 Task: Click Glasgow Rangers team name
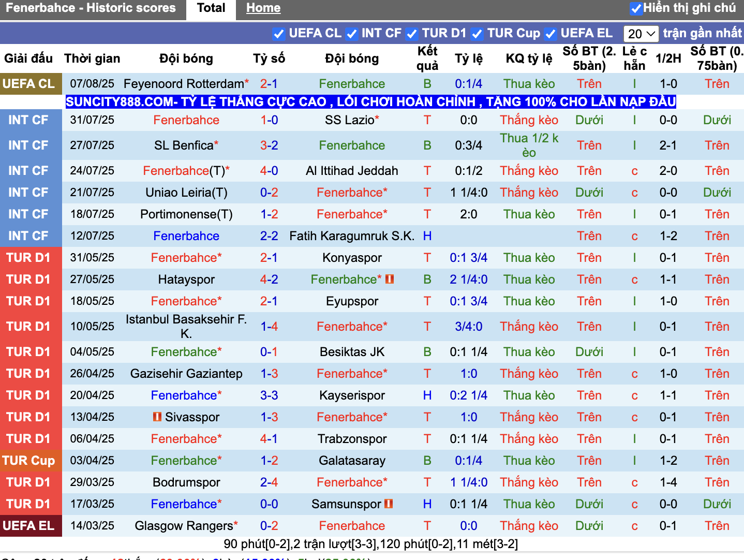[x=184, y=526]
